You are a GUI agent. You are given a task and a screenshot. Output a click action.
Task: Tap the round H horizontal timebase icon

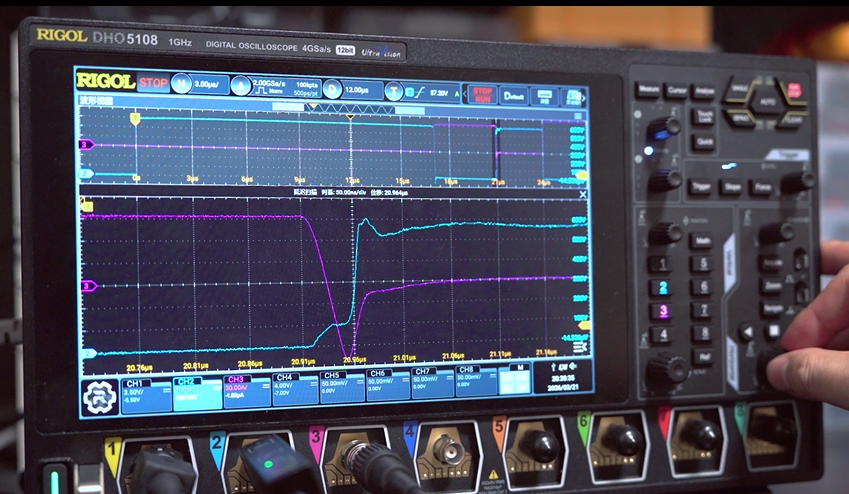[181, 84]
